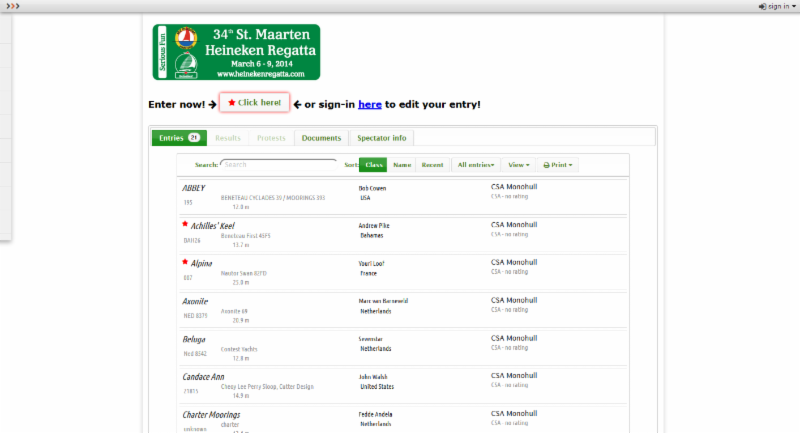Switch to the Results tab
The width and height of the screenshot is (800, 433).
227,138
